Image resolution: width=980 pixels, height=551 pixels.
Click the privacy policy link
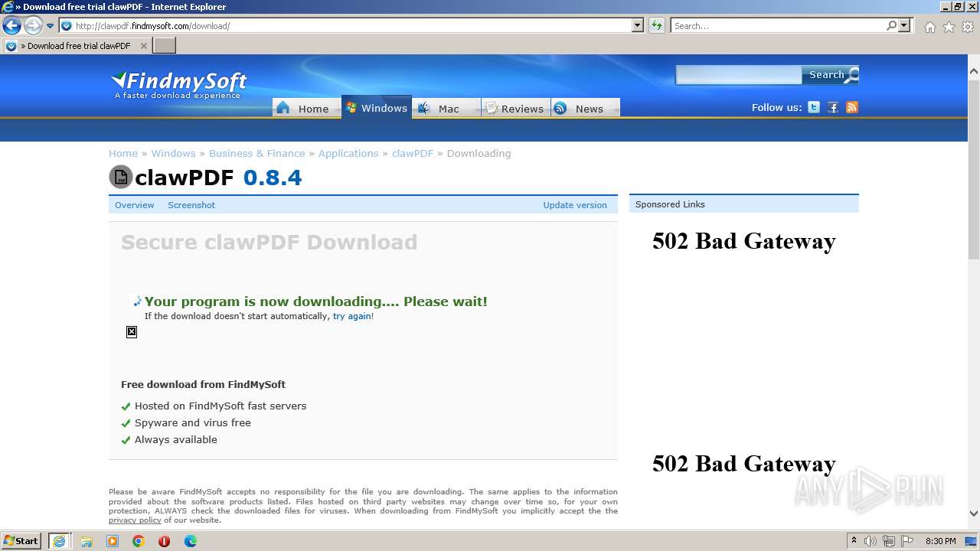tap(135, 520)
